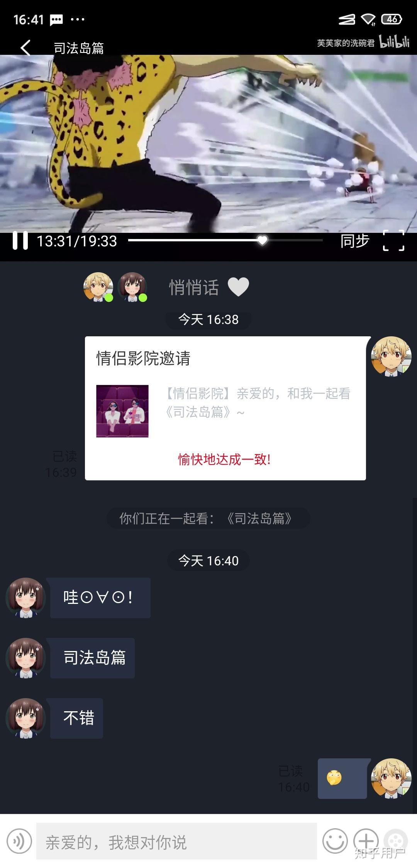Enter fullscreen video mode
417x868 pixels.
tap(393, 241)
